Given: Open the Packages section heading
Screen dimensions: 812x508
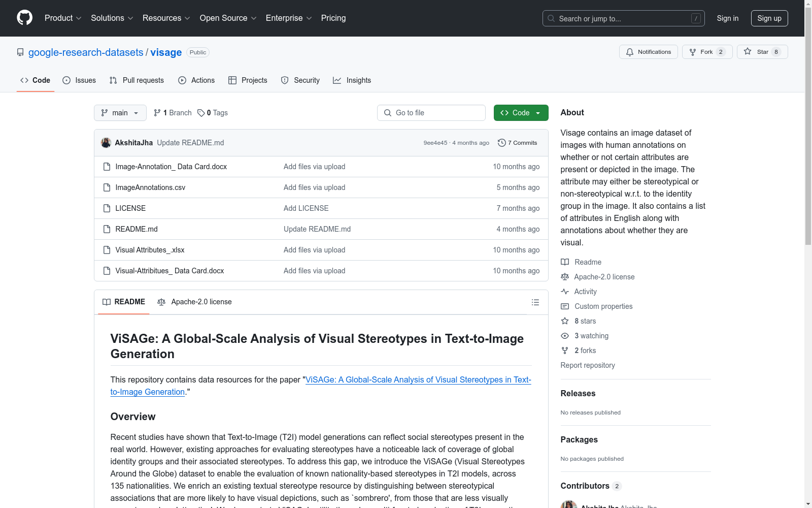Looking at the screenshot, I should (x=579, y=439).
